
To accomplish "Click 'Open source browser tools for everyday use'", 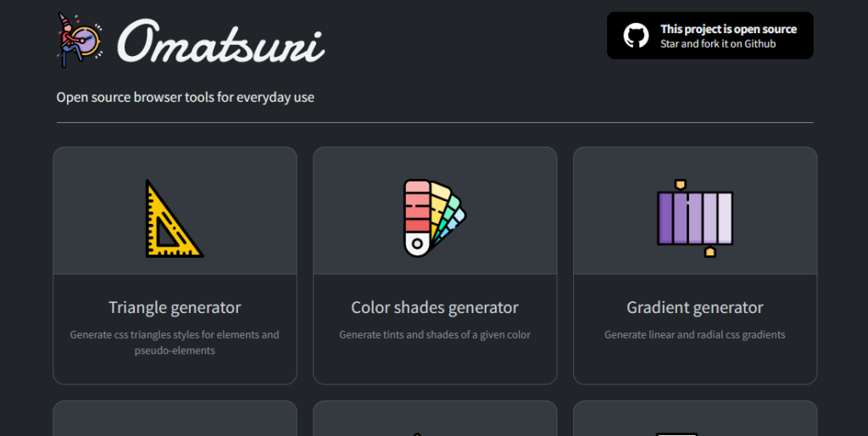I will pyautogui.click(x=186, y=98).
